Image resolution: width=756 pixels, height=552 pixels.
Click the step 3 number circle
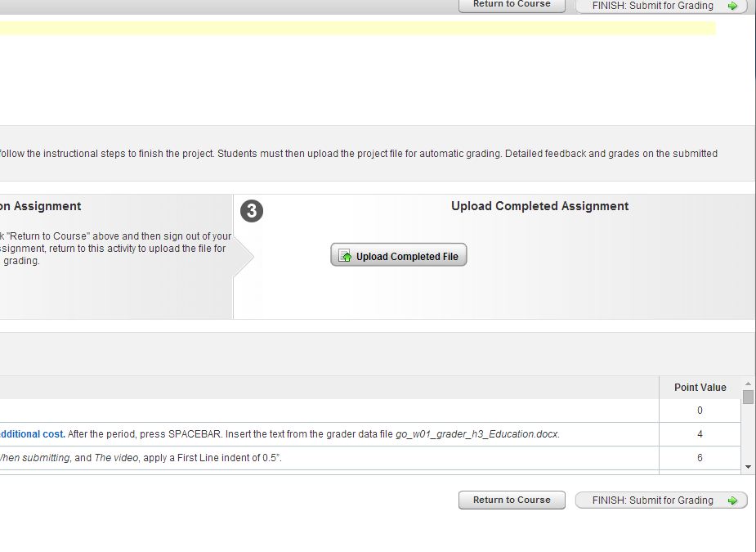(x=252, y=211)
